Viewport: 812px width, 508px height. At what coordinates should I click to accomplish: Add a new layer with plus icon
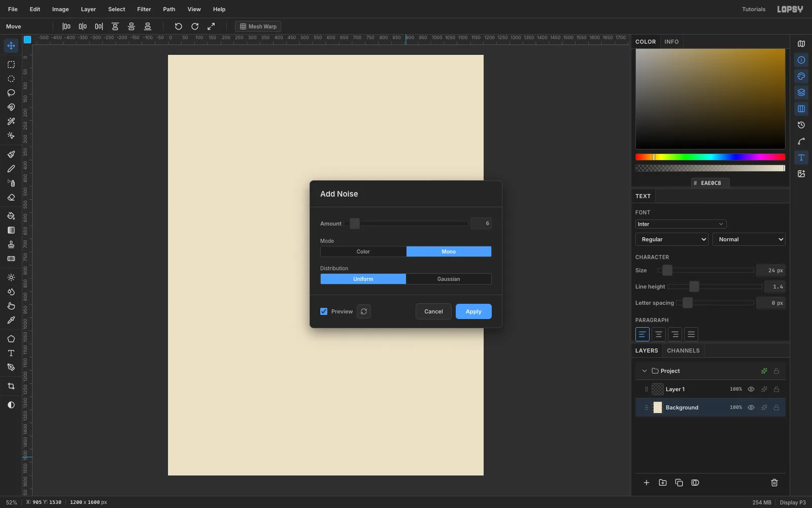pos(647,483)
